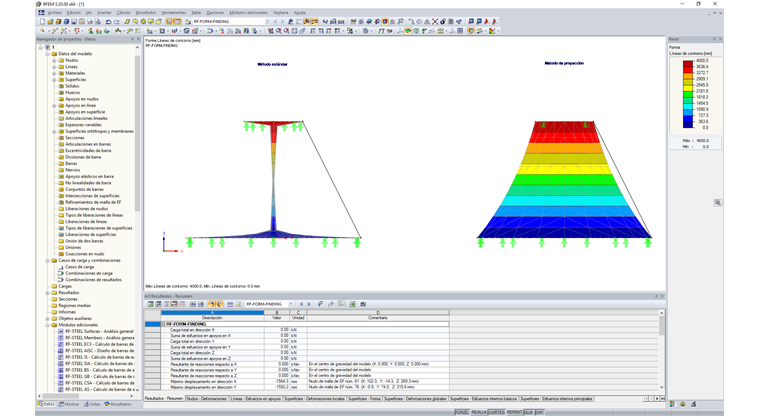The image size is (760, 416).
Task: Click the Excel export icon in results table toolbar
Action: tap(352, 304)
